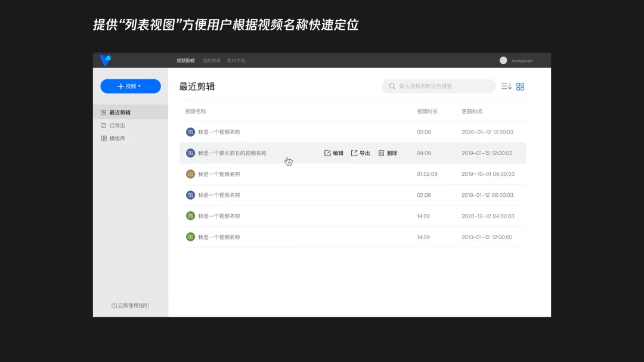Select 最近剪辑 in the sidebar

(131, 112)
